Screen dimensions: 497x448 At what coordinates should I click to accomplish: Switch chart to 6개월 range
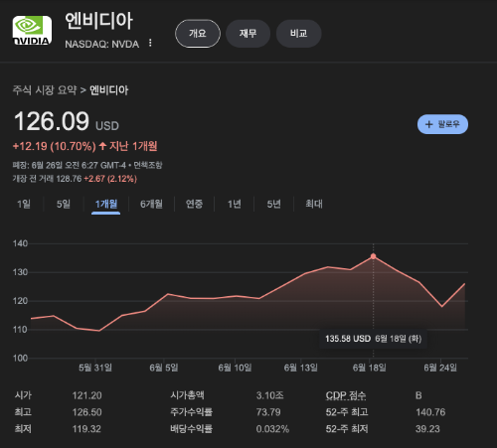click(x=151, y=204)
